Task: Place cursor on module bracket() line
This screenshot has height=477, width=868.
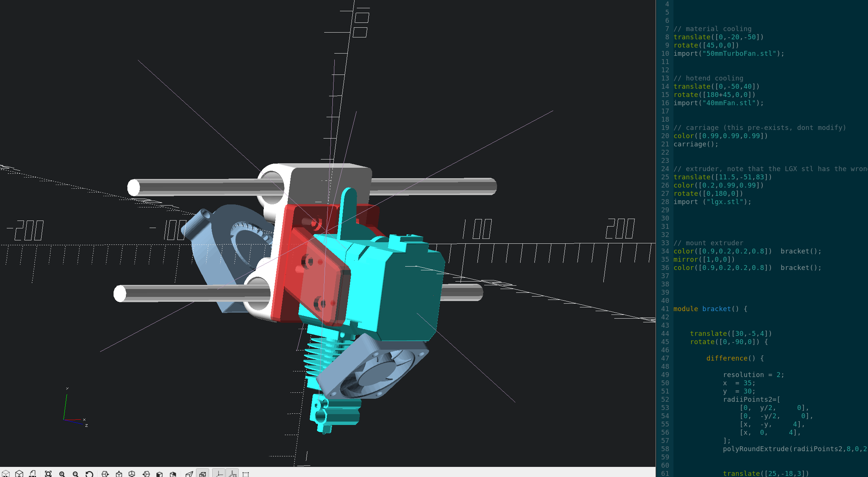Action: pos(710,309)
